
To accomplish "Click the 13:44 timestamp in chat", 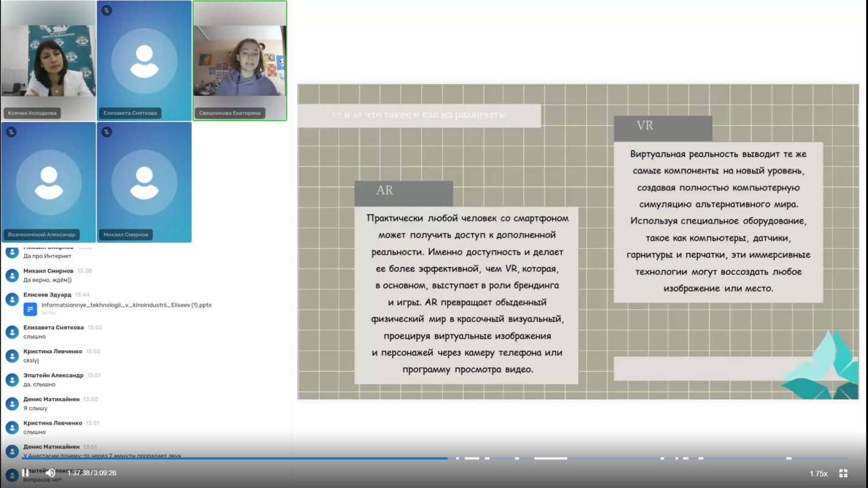I will [83, 295].
